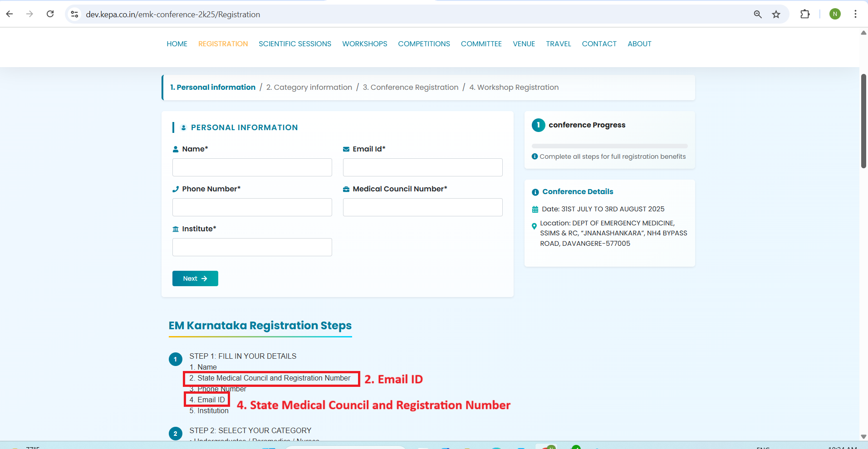Open the Chrome profile avatar

[834, 14]
